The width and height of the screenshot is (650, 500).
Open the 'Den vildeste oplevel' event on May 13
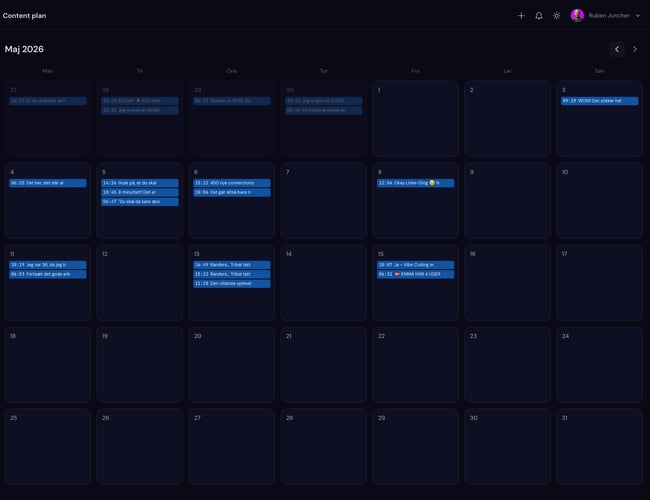pyautogui.click(x=232, y=284)
